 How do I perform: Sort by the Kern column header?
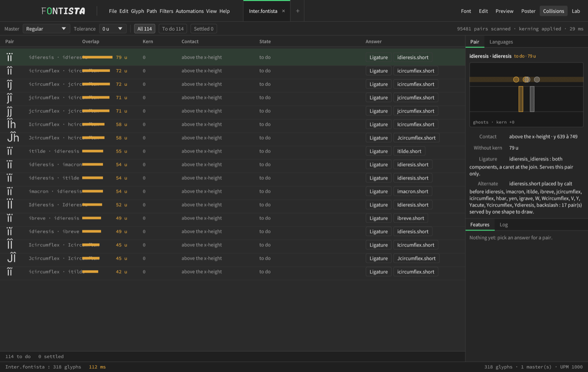coord(147,42)
